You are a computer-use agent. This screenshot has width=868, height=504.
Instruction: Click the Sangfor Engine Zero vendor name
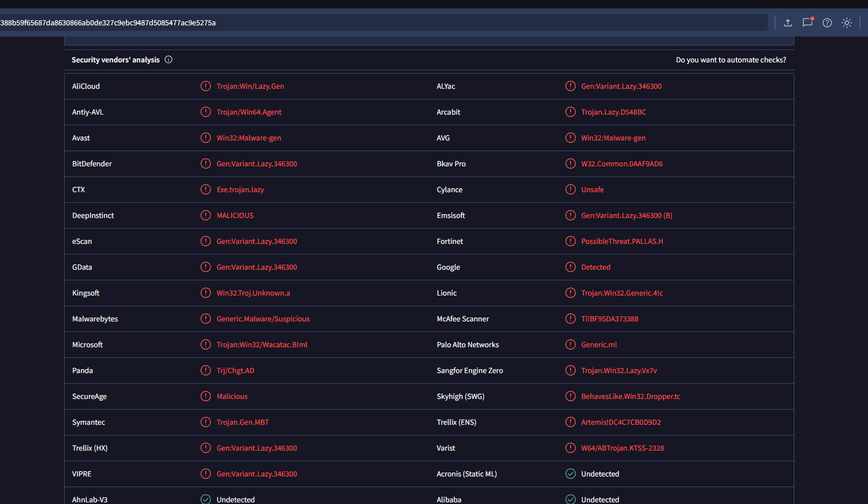pos(470,371)
